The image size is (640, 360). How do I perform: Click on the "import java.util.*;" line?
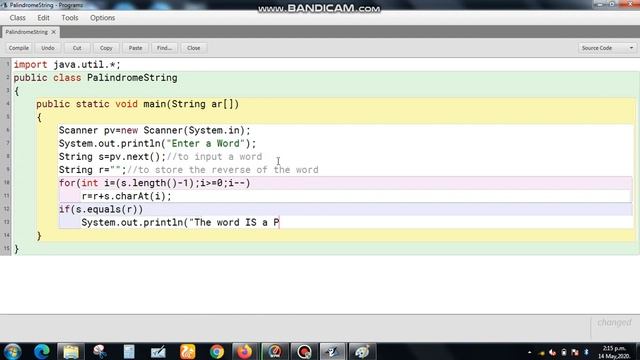click(67, 64)
